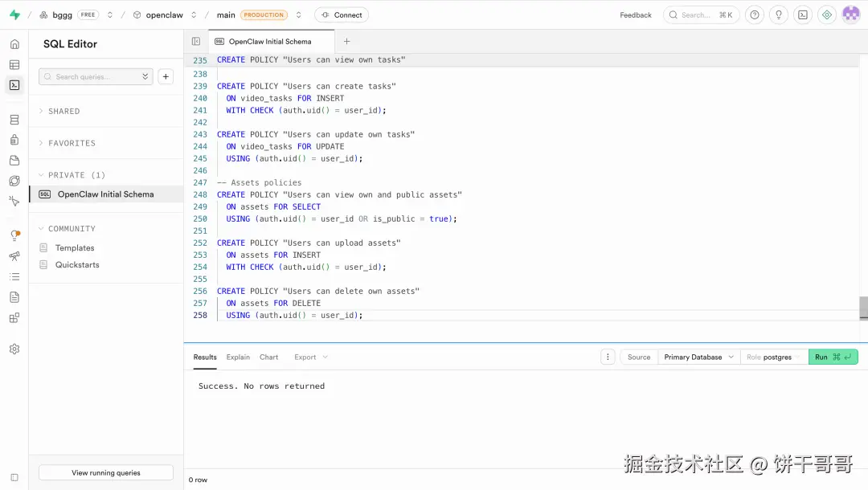Image resolution: width=868 pixels, height=490 pixels.
Task: Click the View running queries button
Action: click(106, 473)
